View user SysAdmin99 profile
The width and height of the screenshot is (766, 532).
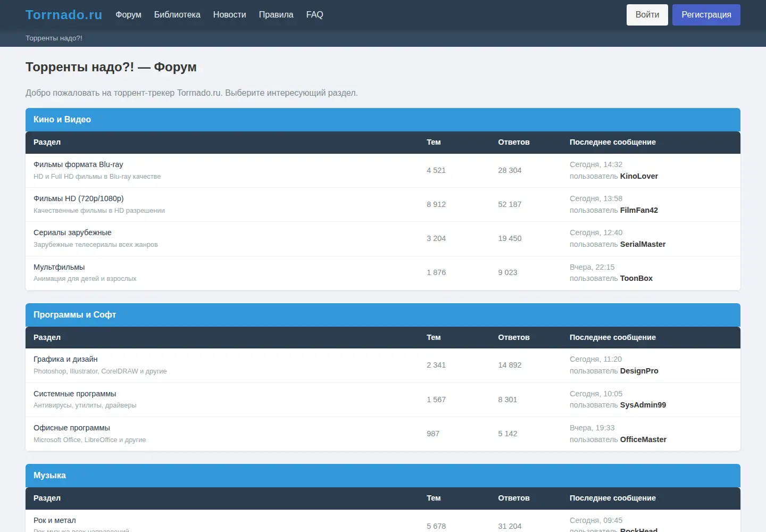tap(643, 405)
